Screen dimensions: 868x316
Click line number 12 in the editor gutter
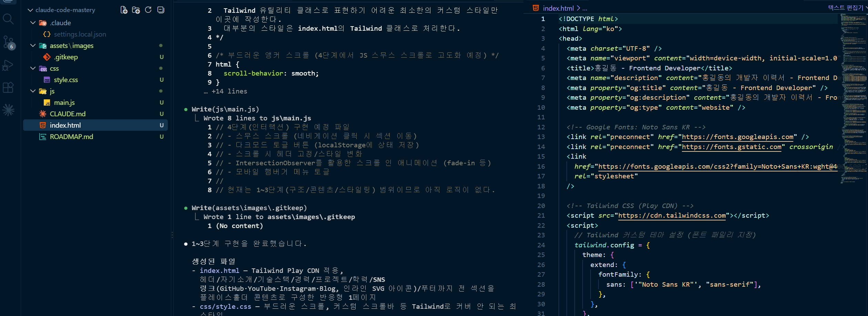(541, 127)
